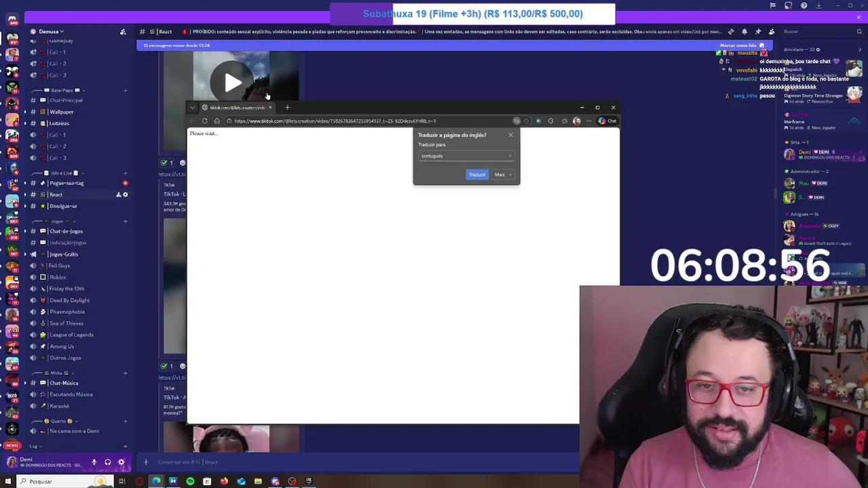Image resolution: width=868 pixels, height=488 pixels.
Task: Click the invite people icon next to Demuxa
Action: click(123, 31)
